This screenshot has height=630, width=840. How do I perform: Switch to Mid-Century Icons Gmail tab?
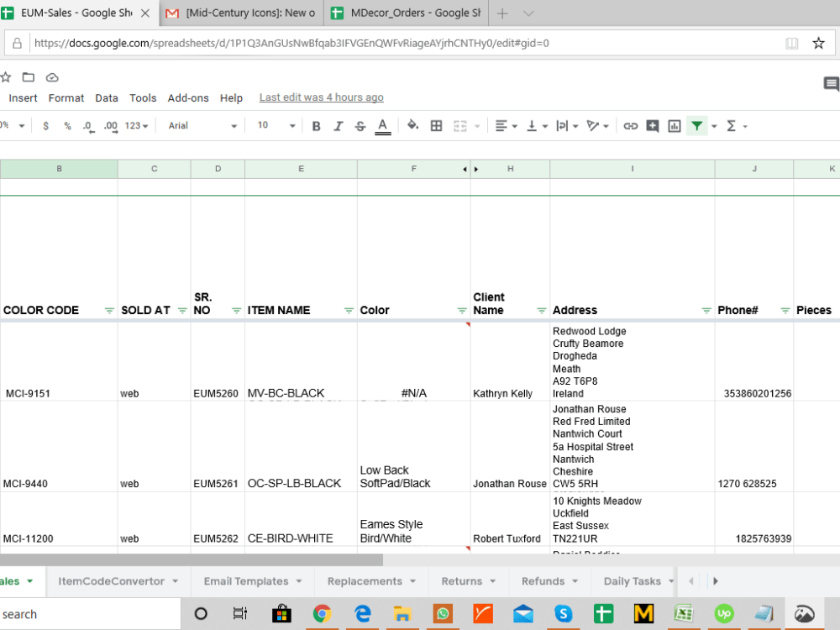point(242,13)
